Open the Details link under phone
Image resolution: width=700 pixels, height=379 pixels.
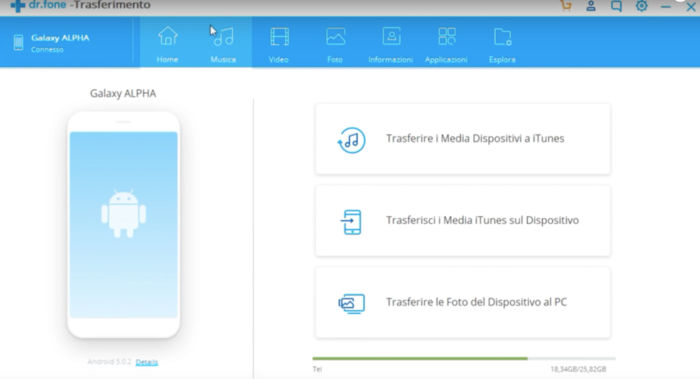click(147, 362)
